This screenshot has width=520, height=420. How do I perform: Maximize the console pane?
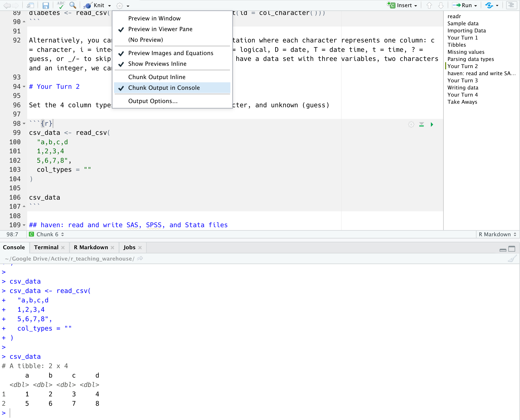(512, 249)
